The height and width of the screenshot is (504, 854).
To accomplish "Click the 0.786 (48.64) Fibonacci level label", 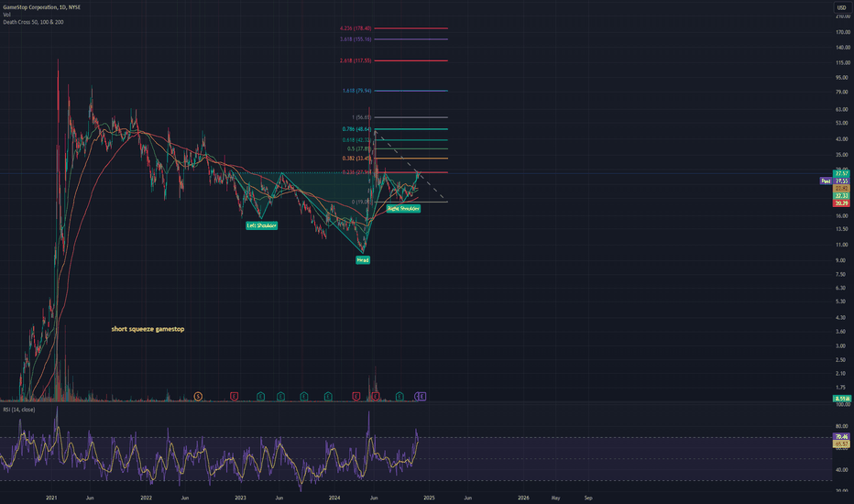I will 356,129.
